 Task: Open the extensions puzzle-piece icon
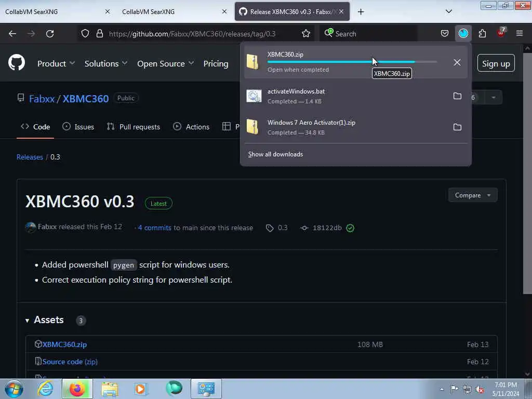coord(482,33)
